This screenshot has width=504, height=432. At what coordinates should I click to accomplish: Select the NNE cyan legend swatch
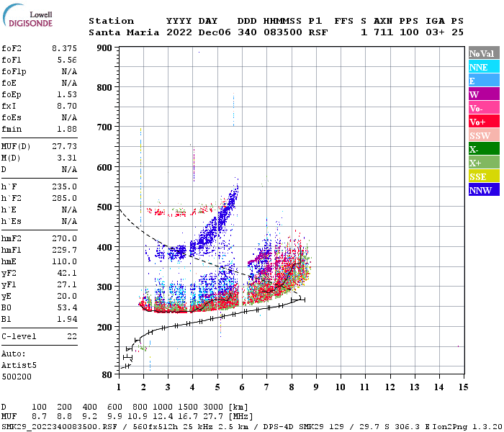click(x=484, y=67)
